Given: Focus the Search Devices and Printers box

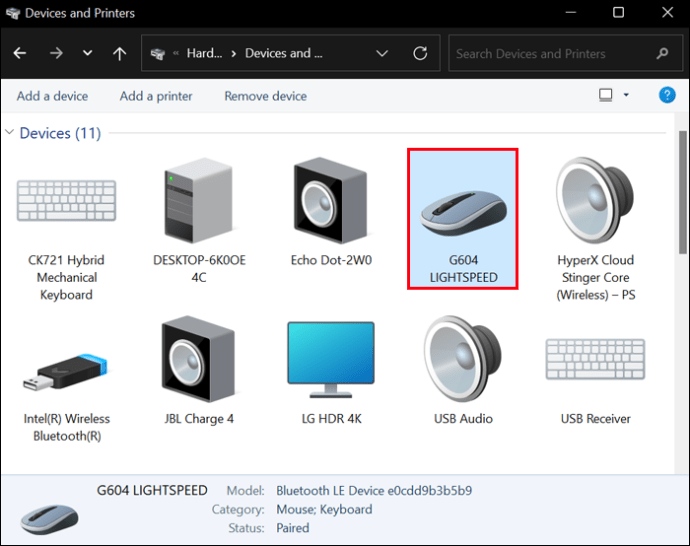Looking at the screenshot, I should click(x=565, y=53).
